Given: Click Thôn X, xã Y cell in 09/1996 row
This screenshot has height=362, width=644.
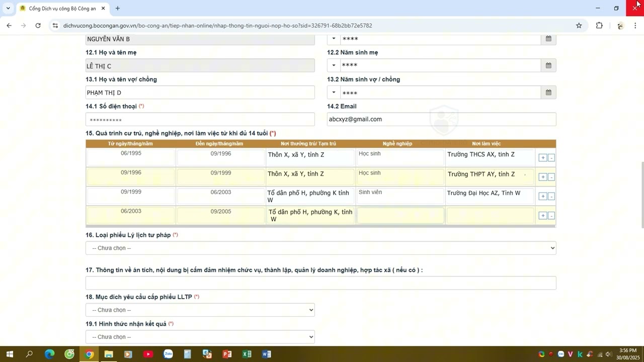Looking at the screenshot, I should 310,177.
